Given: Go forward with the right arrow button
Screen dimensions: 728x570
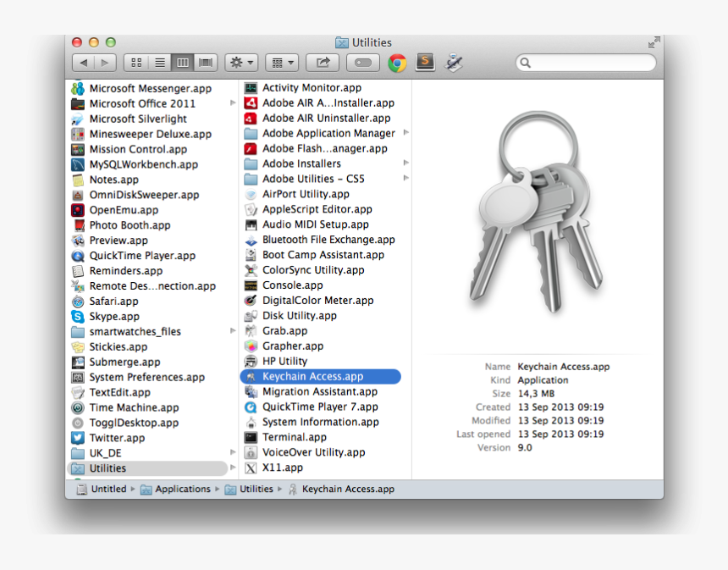Looking at the screenshot, I should click(x=105, y=63).
